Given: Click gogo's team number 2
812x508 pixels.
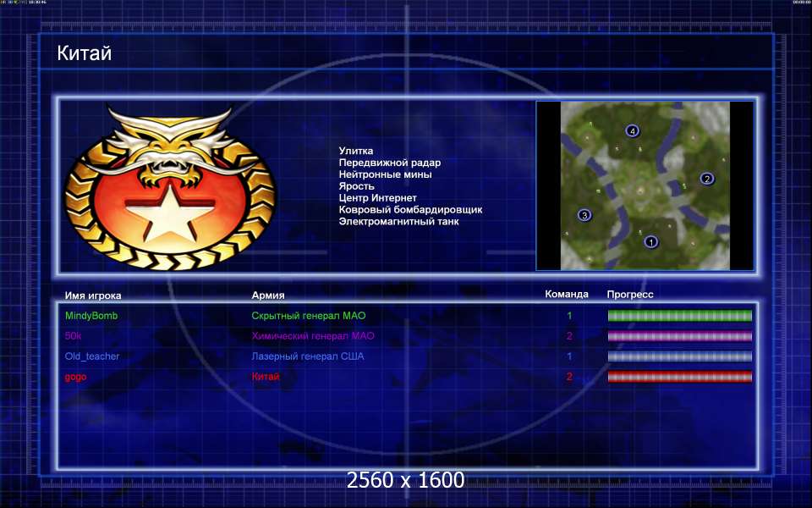Looking at the screenshot, I should click(x=569, y=377).
